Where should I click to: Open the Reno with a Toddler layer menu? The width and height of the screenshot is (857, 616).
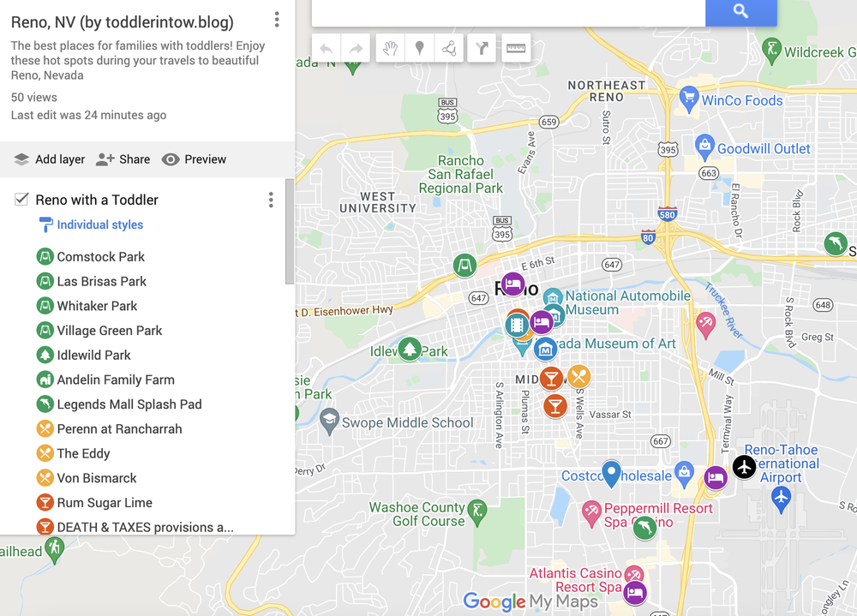tap(271, 200)
